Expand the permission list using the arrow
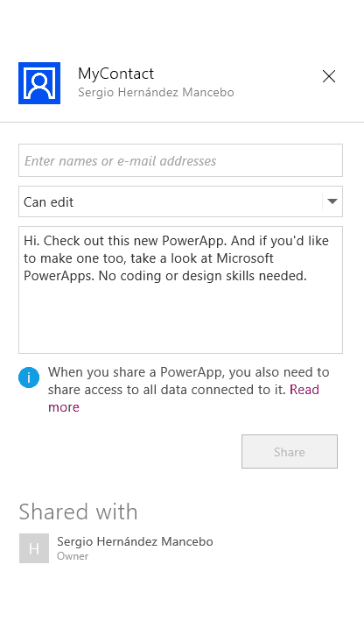364x628 pixels. [332, 201]
